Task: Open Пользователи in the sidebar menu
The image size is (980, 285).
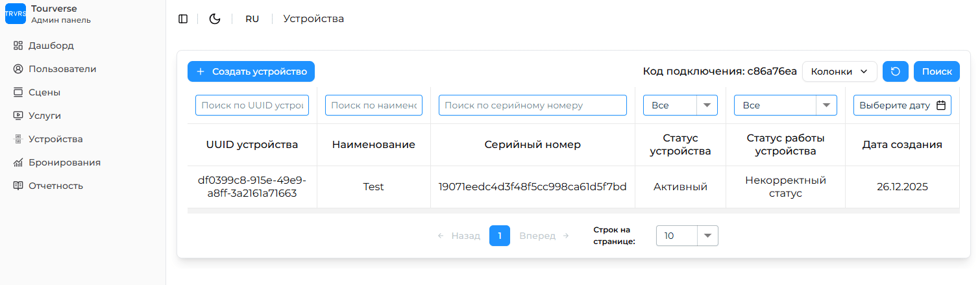Action: coord(62,69)
